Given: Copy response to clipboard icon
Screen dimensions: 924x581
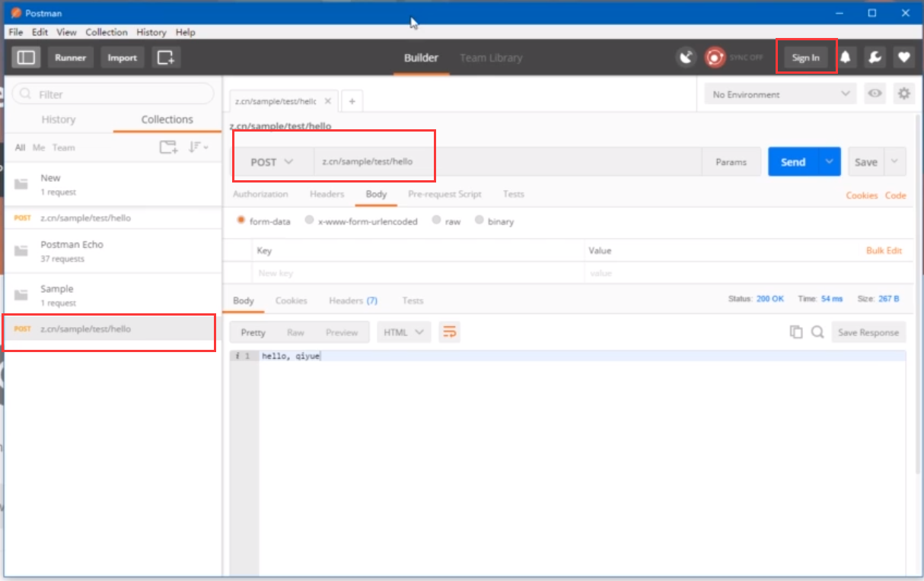Looking at the screenshot, I should [x=796, y=332].
